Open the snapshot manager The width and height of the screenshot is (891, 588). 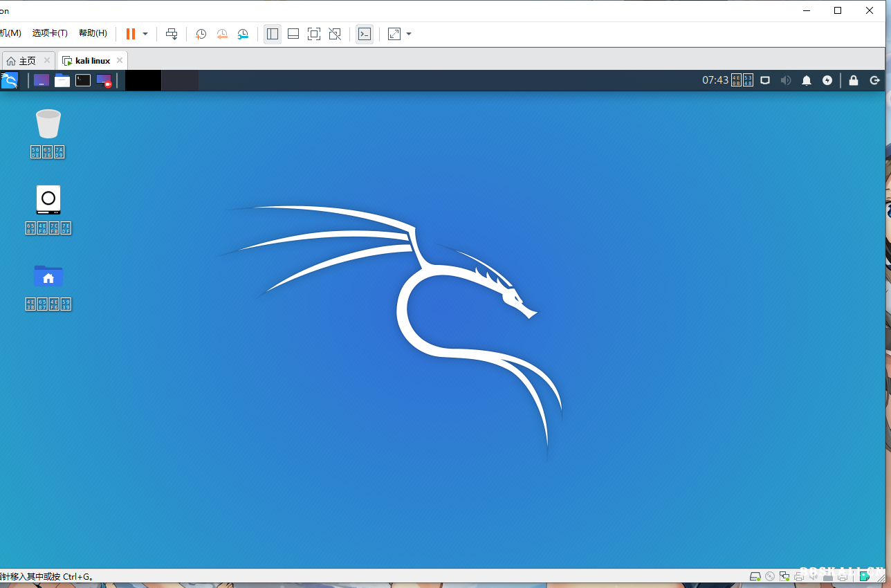(243, 34)
